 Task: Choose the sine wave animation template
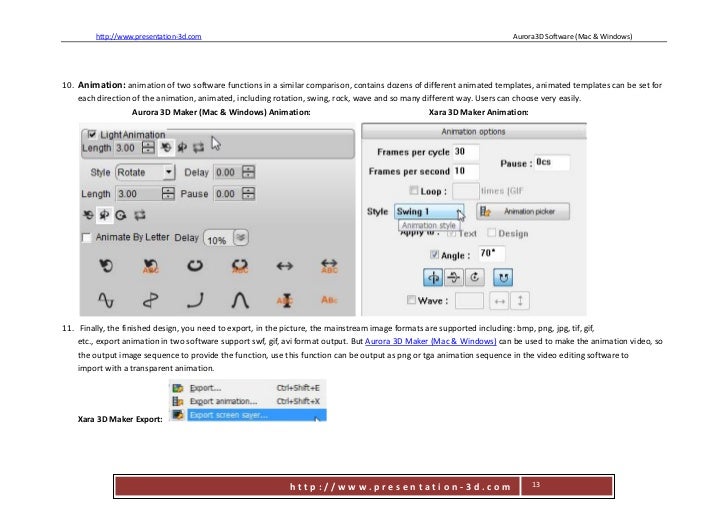106,300
